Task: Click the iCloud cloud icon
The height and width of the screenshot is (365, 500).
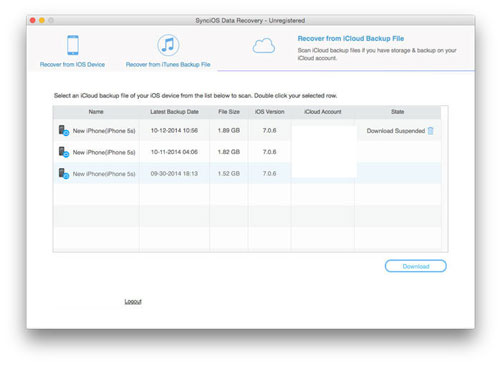Action: (x=264, y=46)
